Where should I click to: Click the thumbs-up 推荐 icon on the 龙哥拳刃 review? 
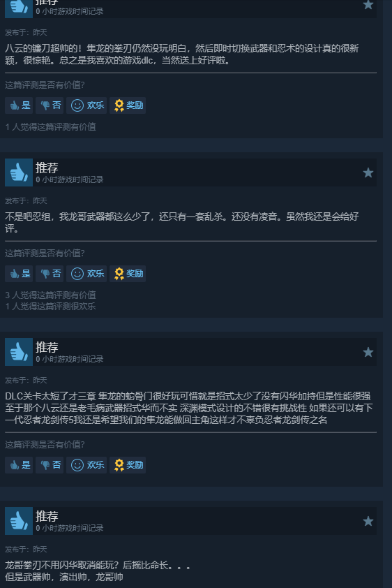tap(19, 521)
